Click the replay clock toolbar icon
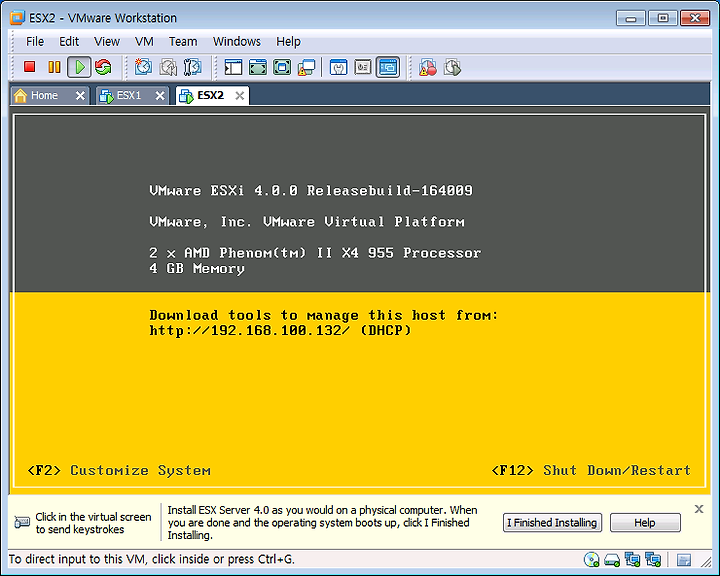720x576 pixels. point(452,68)
